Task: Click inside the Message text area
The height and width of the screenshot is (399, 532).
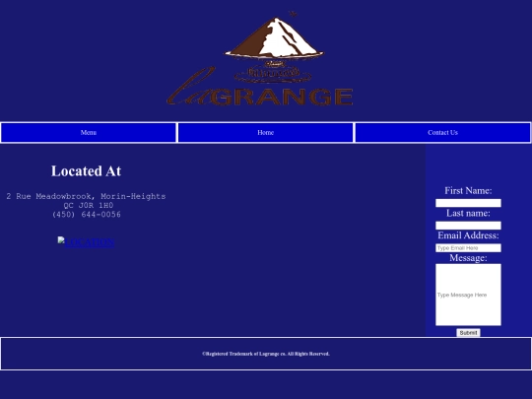Action: [468, 295]
